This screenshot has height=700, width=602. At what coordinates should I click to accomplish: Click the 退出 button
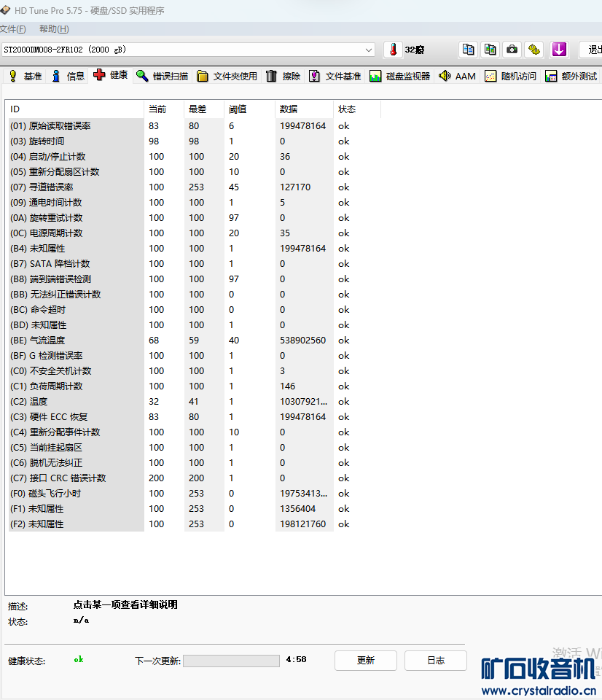pyautogui.click(x=591, y=50)
